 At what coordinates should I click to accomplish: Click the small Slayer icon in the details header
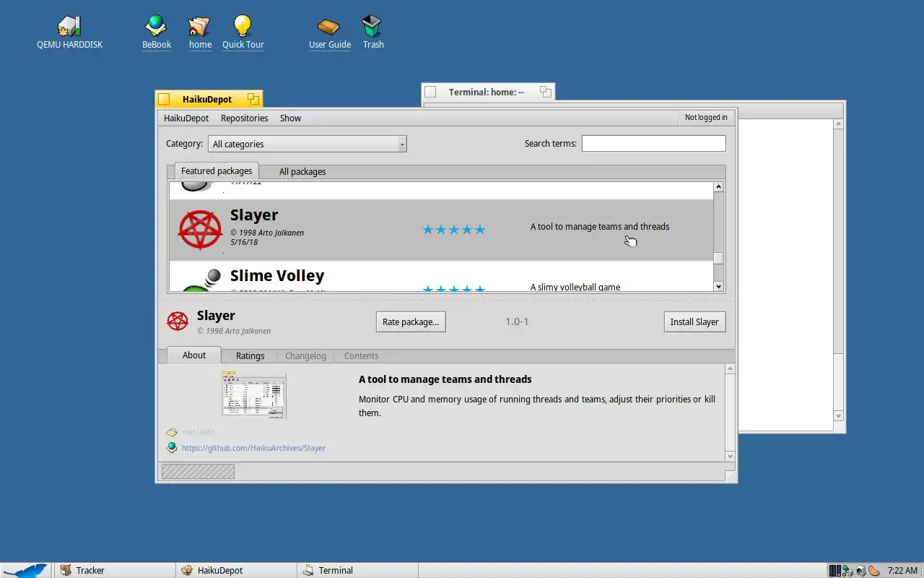[x=178, y=322]
